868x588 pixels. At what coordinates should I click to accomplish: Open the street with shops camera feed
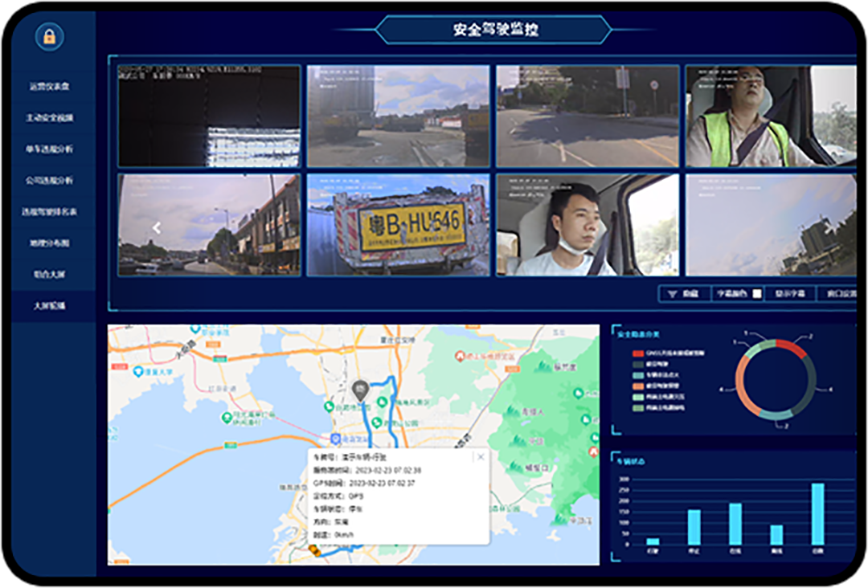coord(209,225)
